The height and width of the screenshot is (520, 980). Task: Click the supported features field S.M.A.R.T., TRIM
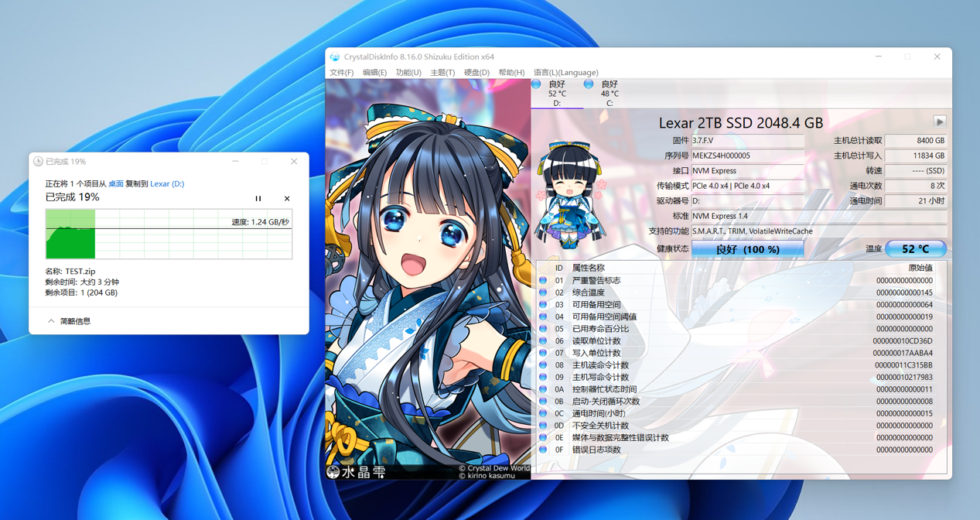tap(818, 231)
